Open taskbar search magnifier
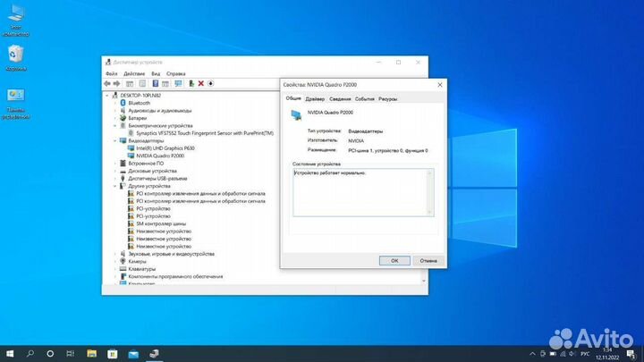The height and width of the screenshot is (362, 644). 30,353
